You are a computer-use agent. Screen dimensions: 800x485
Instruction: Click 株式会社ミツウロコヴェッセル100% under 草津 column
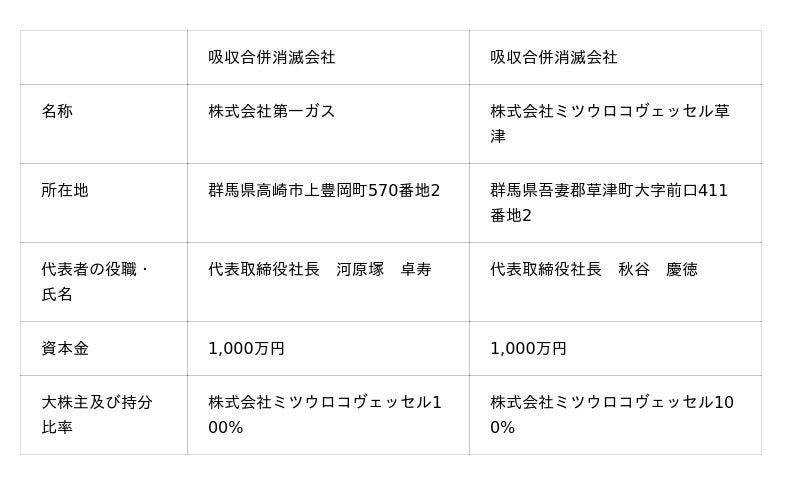pyautogui.click(x=612, y=415)
